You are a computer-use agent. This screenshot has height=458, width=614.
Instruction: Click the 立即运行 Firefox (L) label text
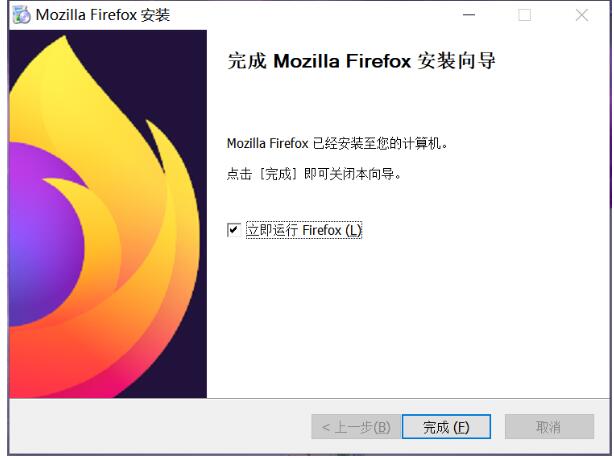304,230
